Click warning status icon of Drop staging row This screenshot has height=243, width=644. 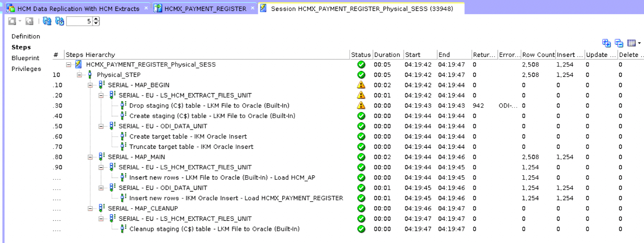361,105
